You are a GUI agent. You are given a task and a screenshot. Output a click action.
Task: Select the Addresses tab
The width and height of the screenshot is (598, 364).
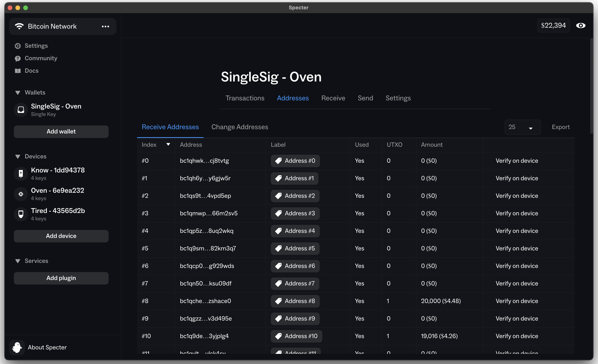tap(293, 98)
